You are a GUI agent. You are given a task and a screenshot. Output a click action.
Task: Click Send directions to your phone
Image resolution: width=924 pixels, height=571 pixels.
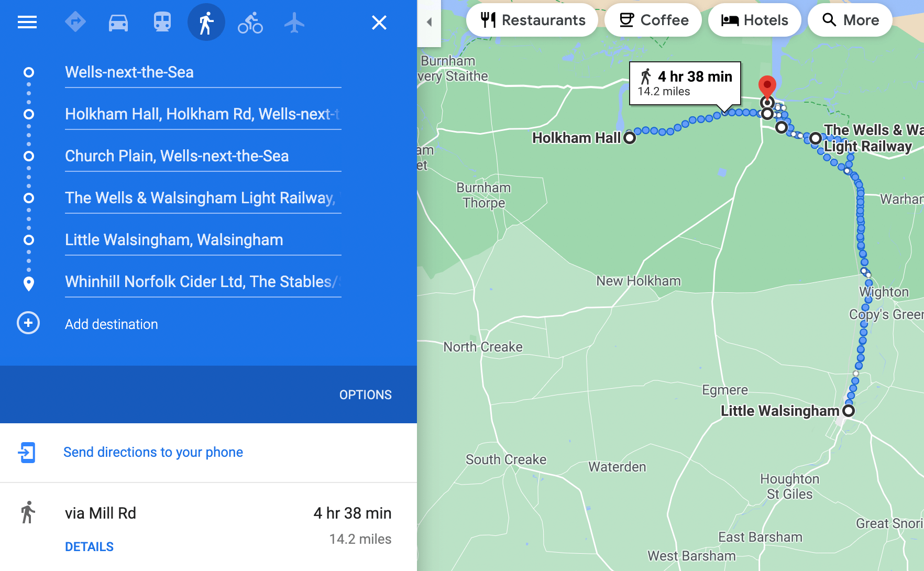(152, 452)
